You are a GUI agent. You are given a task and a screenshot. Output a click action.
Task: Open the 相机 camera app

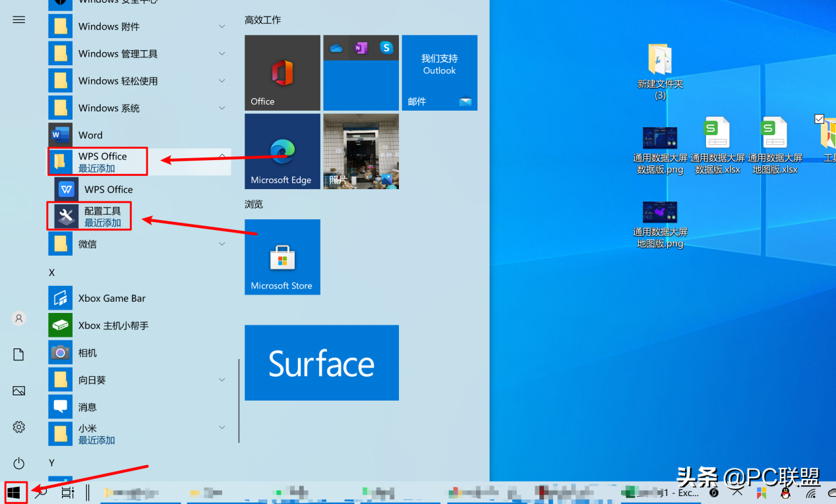(140, 352)
